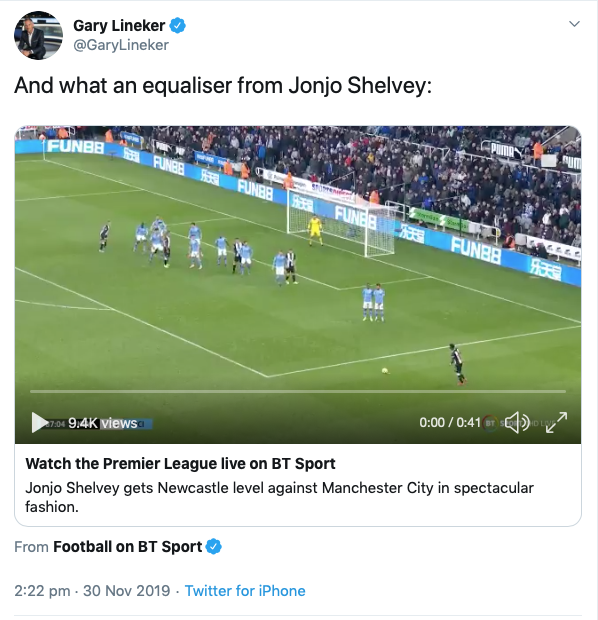Seek along the video progress bar
The height and width of the screenshot is (620, 598).
(x=298, y=391)
